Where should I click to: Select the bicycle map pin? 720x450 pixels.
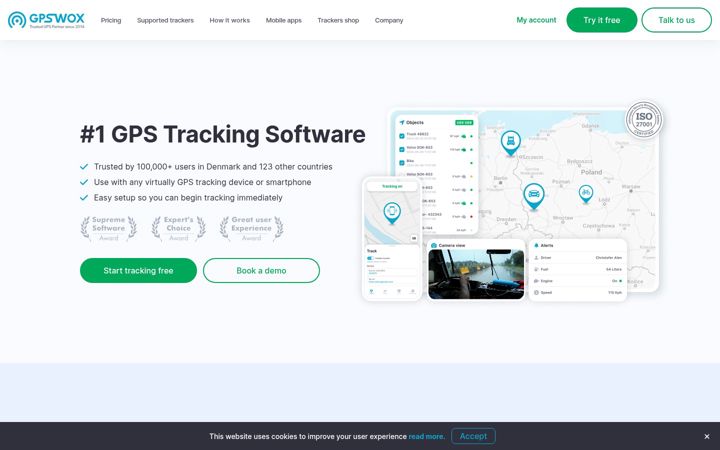(x=585, y=193)
